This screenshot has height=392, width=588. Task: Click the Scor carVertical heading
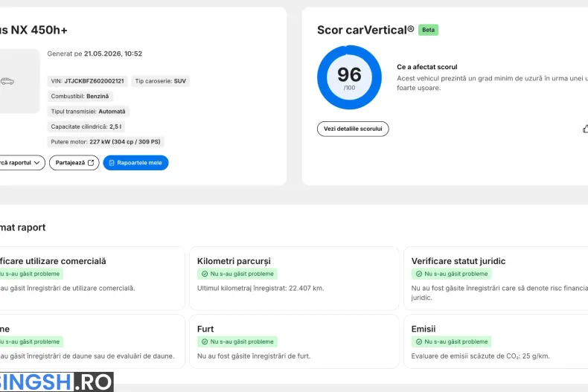pyautogui.click(x=365, y=30)
